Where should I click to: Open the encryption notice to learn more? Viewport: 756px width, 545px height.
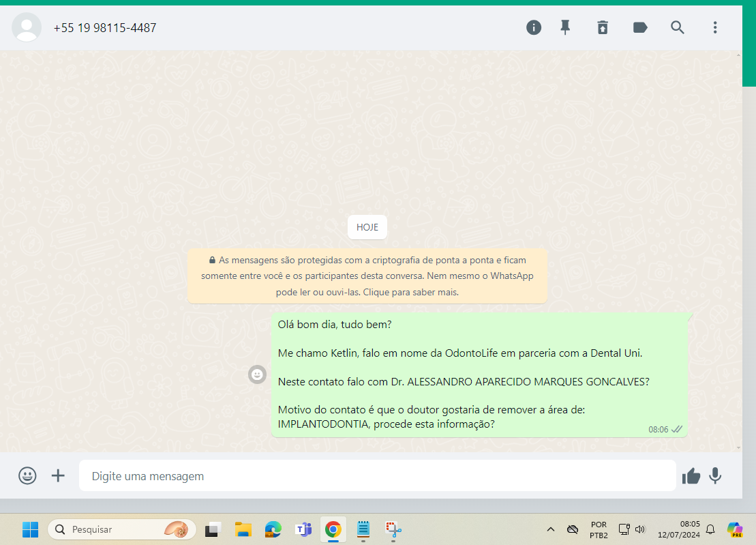pyautogui.click(x=367, y=276)
